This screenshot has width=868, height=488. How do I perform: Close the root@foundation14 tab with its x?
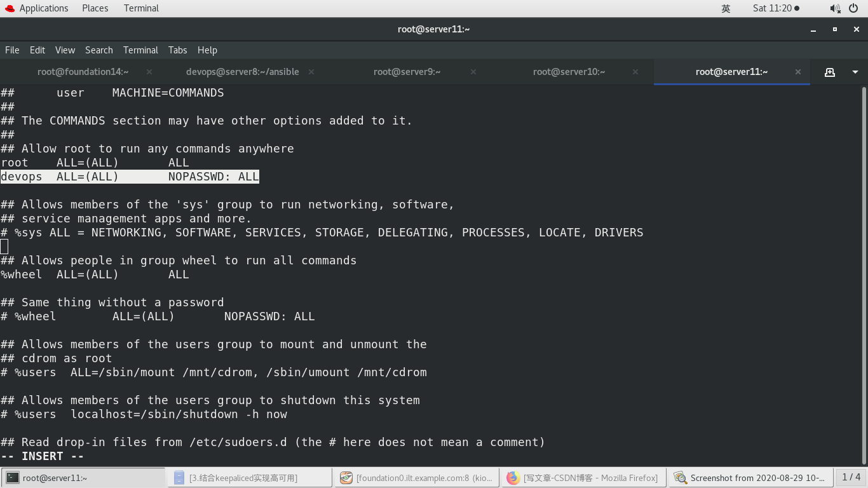149,72
